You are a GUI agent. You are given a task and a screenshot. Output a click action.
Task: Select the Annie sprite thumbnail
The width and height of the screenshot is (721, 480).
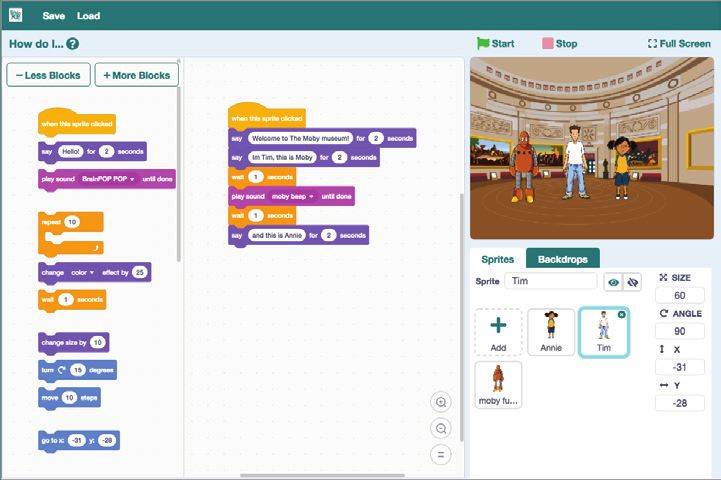(x=551, y=332)
